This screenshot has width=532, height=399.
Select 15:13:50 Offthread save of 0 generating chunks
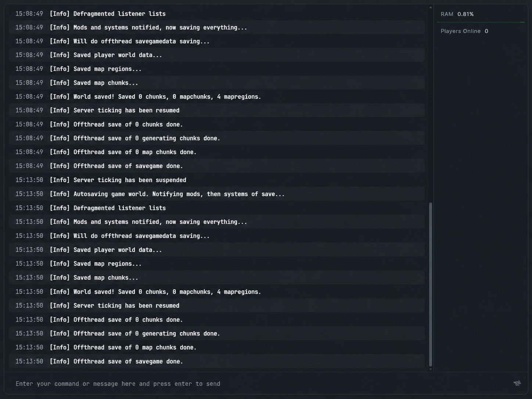217,333
